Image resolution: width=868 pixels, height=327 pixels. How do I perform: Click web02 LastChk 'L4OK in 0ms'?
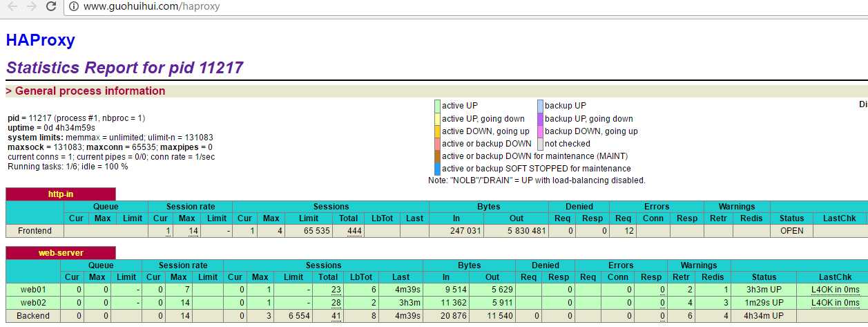tap(835, 303)
